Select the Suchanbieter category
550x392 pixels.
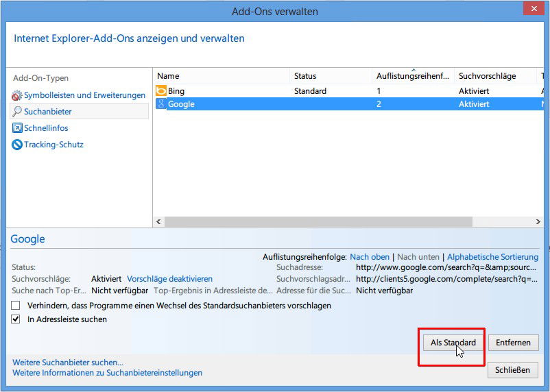80,112
